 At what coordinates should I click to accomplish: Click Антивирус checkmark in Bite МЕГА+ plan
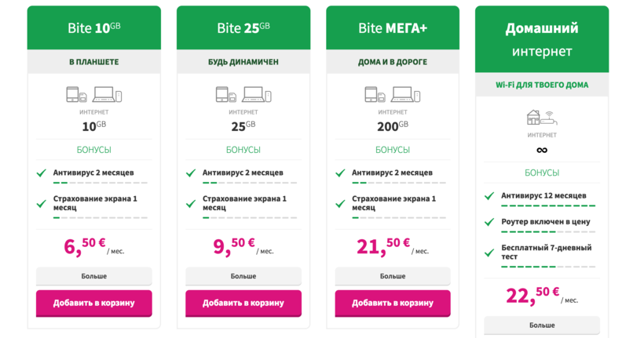[340, 173]
